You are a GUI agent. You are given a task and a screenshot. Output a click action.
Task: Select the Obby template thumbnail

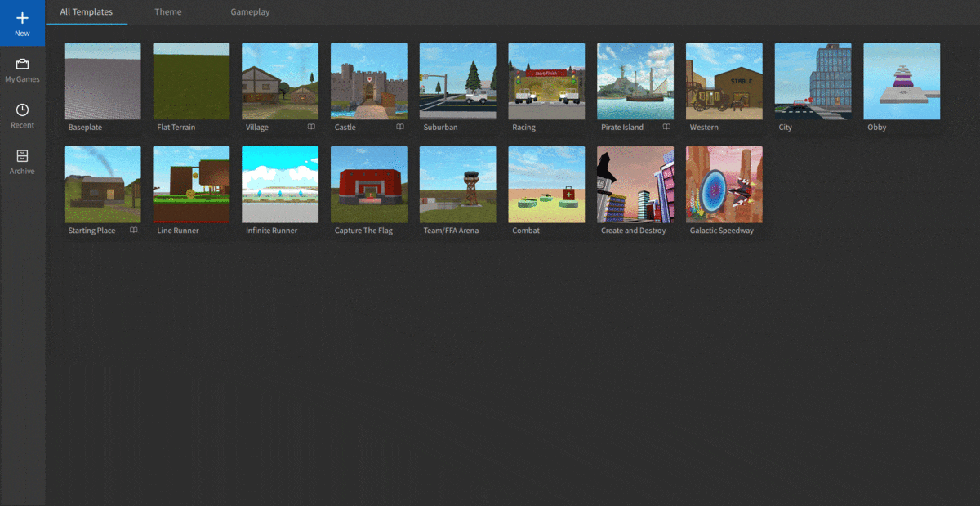click(x=902, y=82)
